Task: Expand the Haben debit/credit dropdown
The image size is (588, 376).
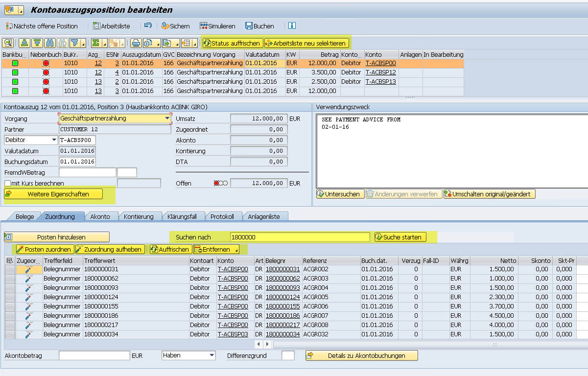Action: (x=212, y=355)
